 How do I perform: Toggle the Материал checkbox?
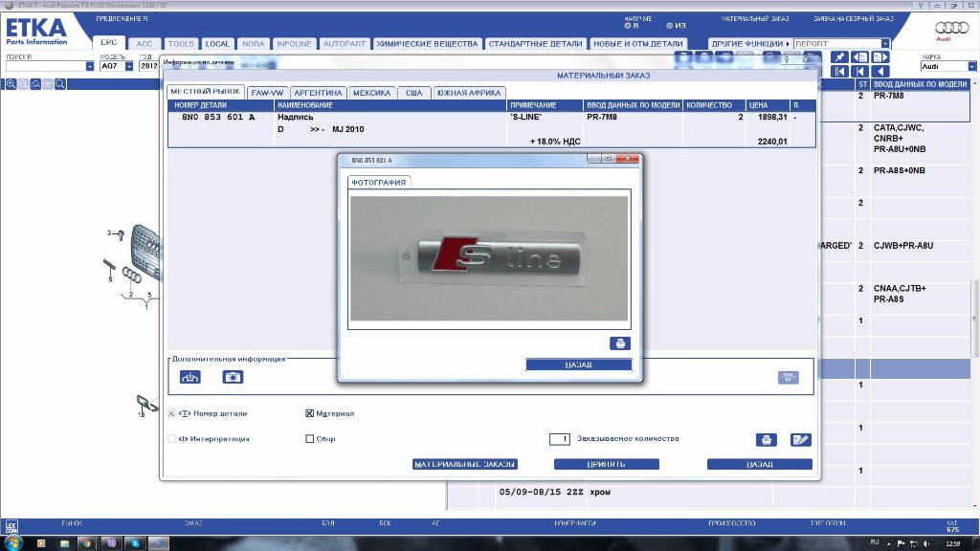pos(309,414)
